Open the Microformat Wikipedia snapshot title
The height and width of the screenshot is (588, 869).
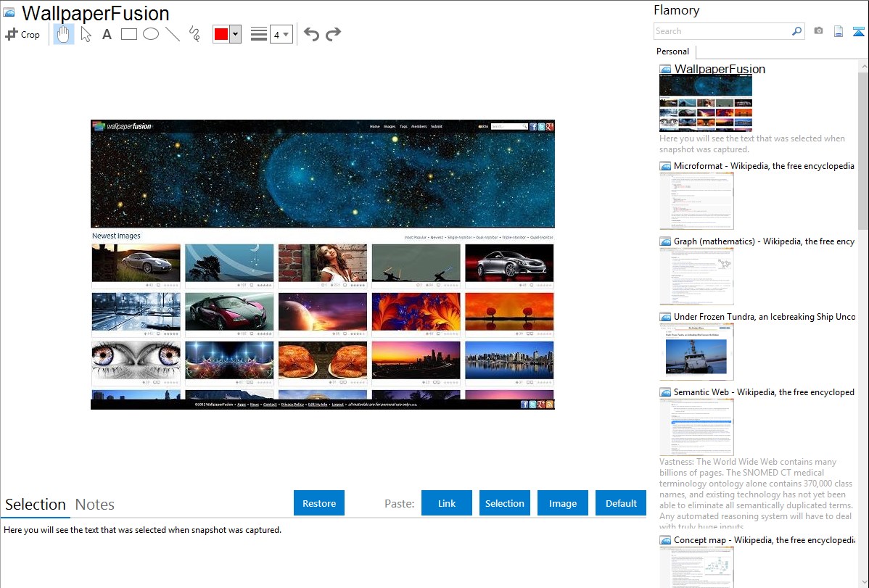coord(764,166)
